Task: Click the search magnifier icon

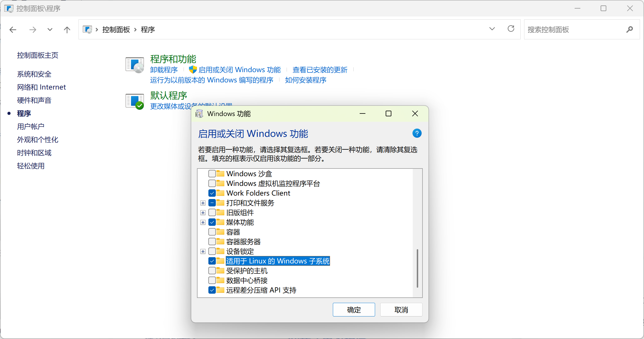Action: point(630,29)
